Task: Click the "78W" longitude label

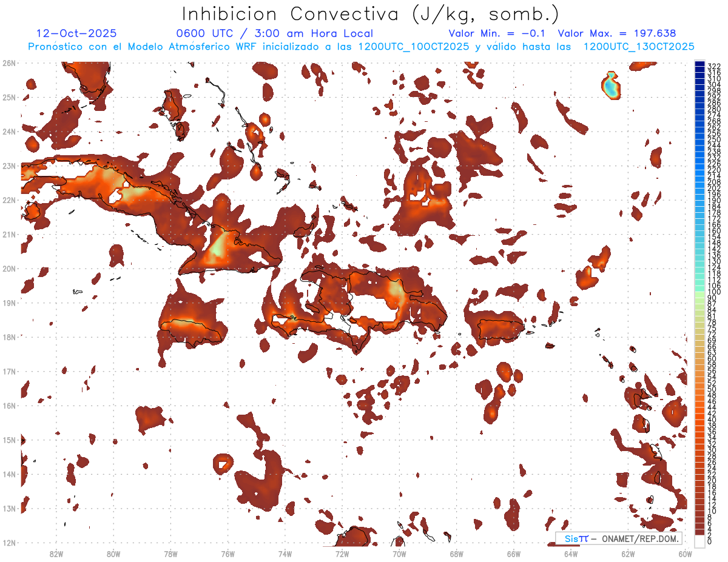Action: coord(170,554)
